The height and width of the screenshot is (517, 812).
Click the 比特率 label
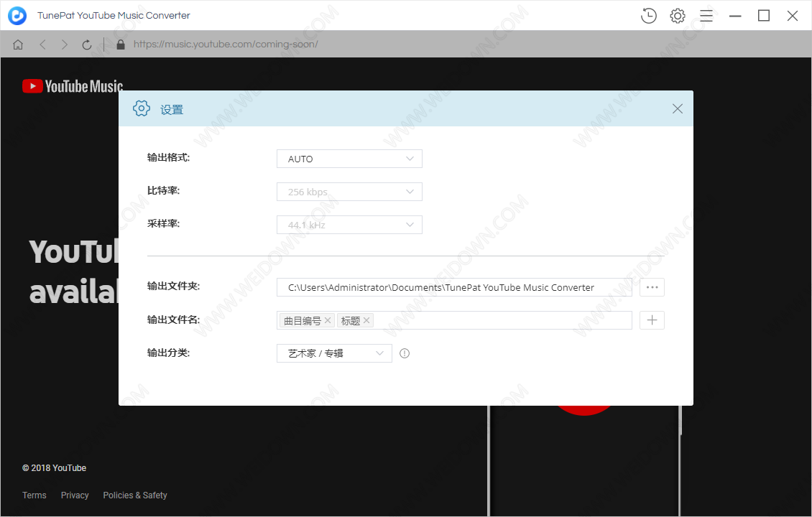pyautogui.click(x=163, y=191)
